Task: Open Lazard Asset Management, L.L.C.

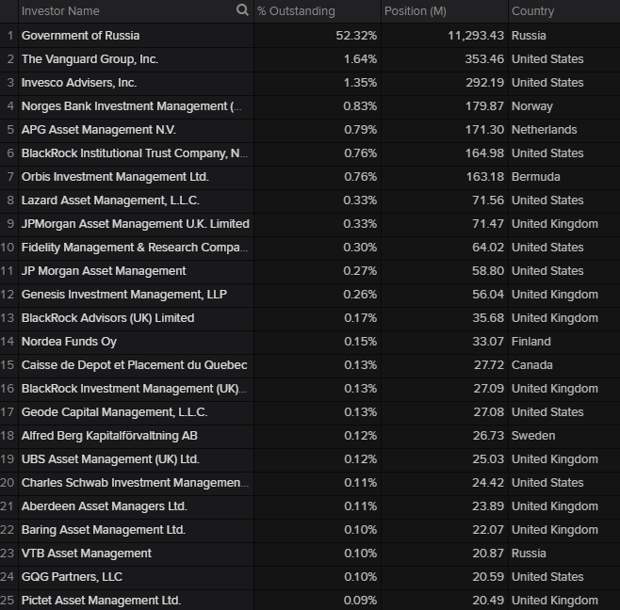Action: (x=110, y=200)
